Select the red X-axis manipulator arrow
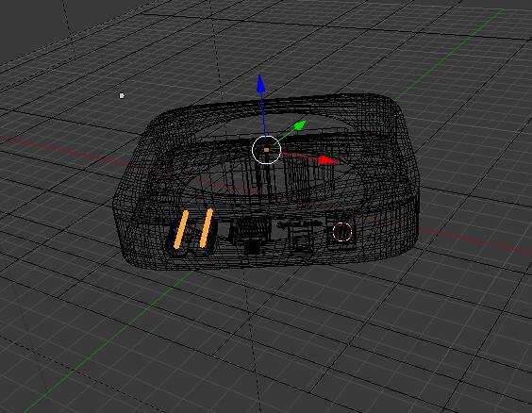 (327, 160)
